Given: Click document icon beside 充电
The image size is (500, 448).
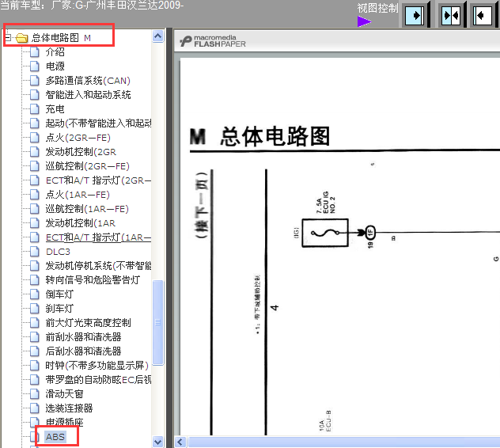Looking at the screenshot, I should (35, 109).
